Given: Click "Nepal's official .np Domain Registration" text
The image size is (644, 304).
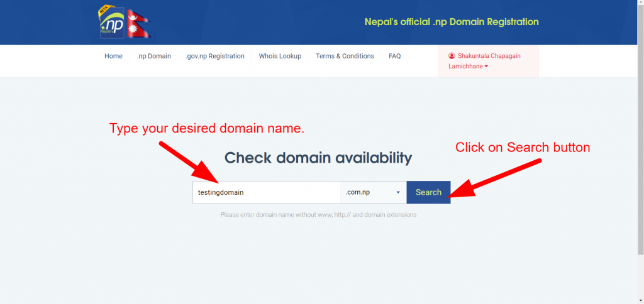Looking at the screenshot, I should [x=452, y=22].
